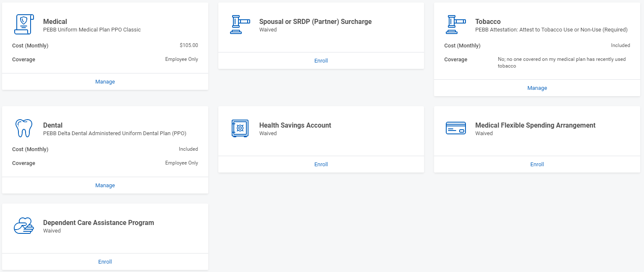
Task: Select 'PEBB Delta Dental Administered' plan text
Action: point(115,133)
